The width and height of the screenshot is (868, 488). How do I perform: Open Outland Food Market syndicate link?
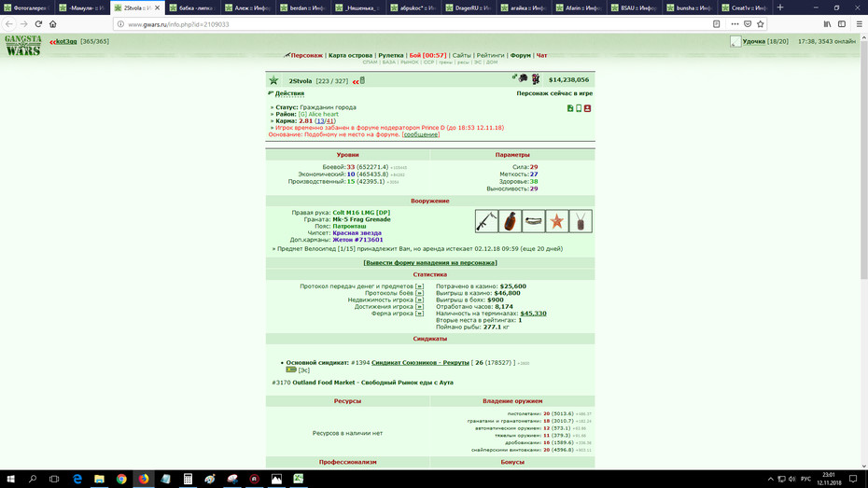click(372, 383)
